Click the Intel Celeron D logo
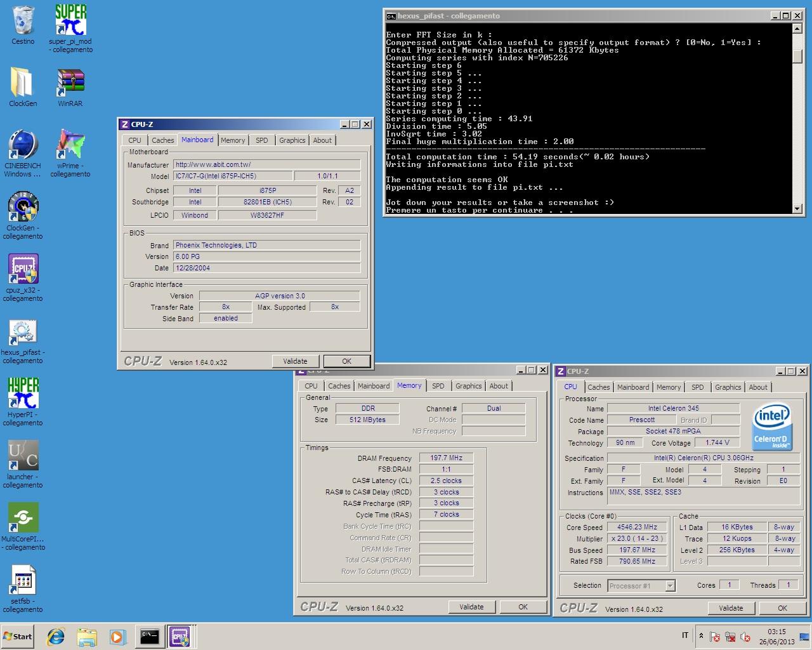The image size is (812, 650). point(771,427)
